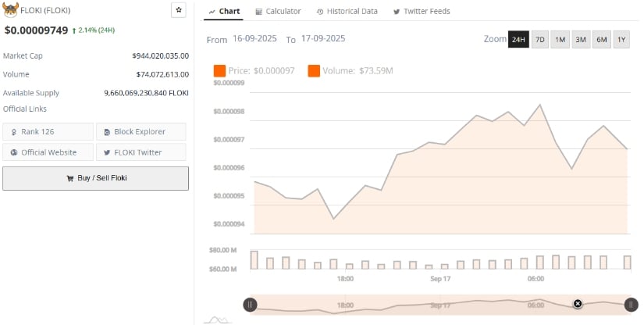Click the right range slider handle
This screenshot has height=325, width=644.
click(x=631, y=305)
